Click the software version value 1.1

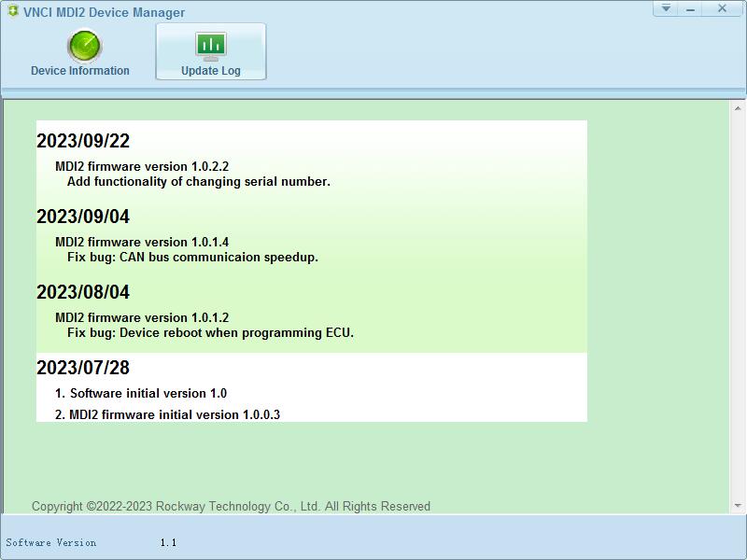coord(168,542)
